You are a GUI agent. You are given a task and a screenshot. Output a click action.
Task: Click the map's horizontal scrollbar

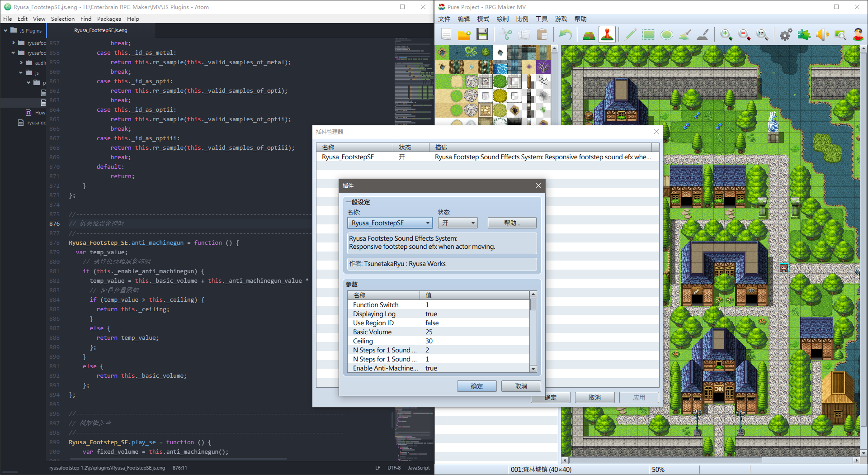[x=666, y=461]
